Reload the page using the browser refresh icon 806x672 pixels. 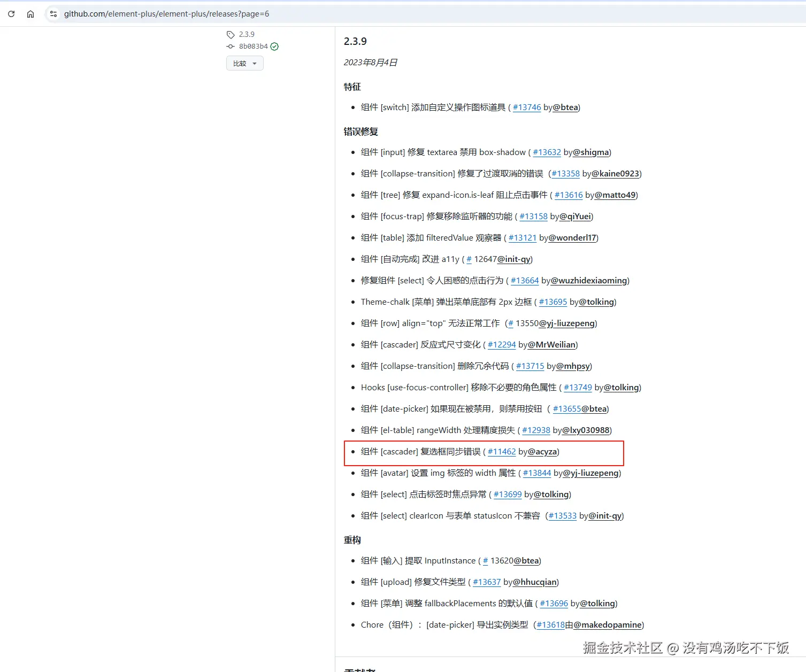11,13
